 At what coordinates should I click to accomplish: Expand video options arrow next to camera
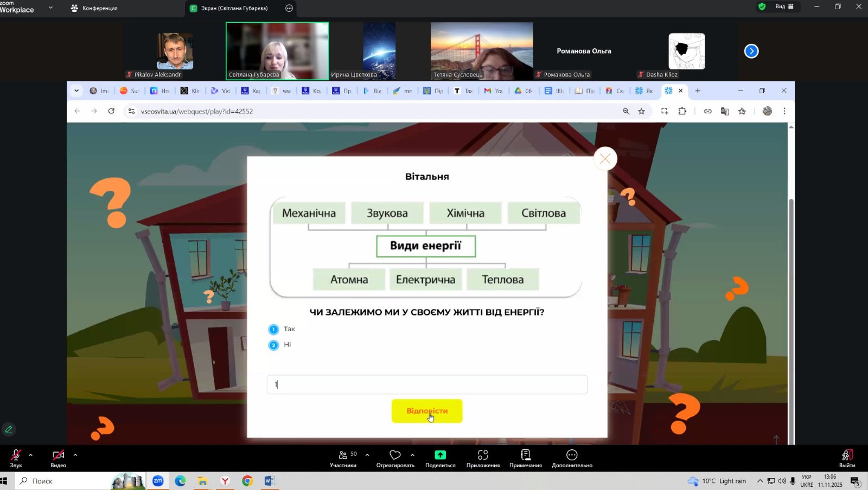pos(75,455)
